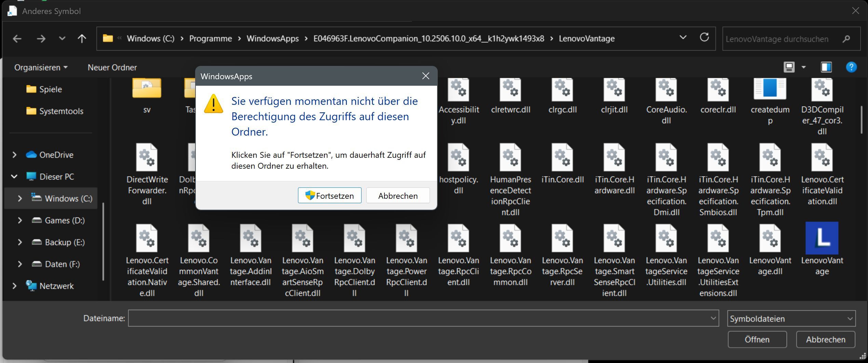Image resolution: width=868 pixels, height=363 pixels.
Task: Click Abbrechen in the WindowsApps dialog
Action: tap(398, 196)
